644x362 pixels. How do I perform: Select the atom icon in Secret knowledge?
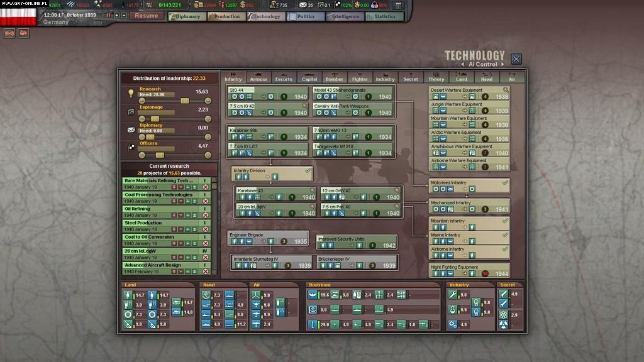[x=503, y=315]
